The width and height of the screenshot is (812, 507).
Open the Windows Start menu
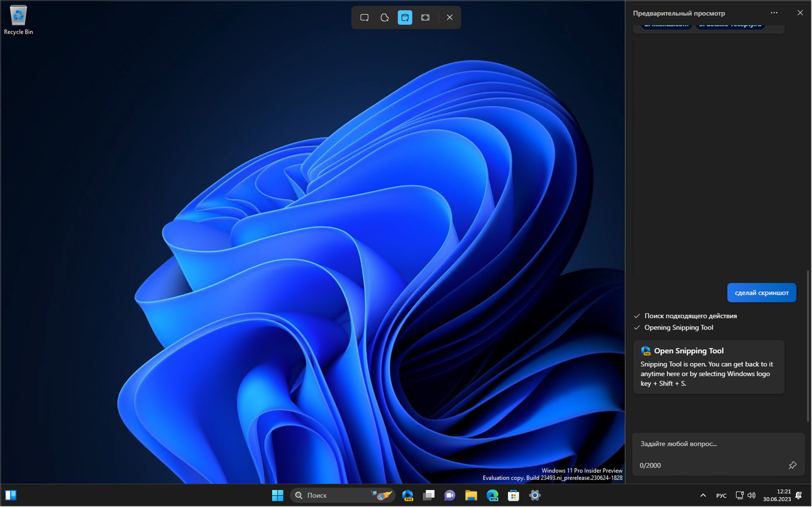278,496
